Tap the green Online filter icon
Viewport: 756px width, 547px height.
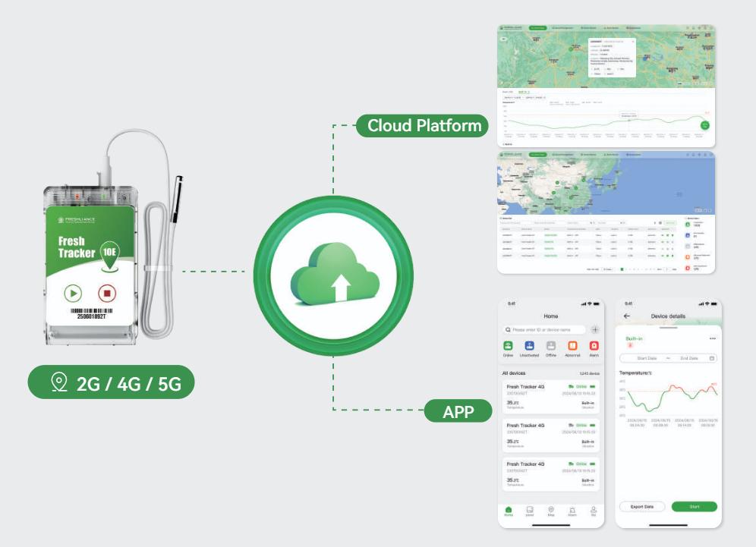point(508,345)
